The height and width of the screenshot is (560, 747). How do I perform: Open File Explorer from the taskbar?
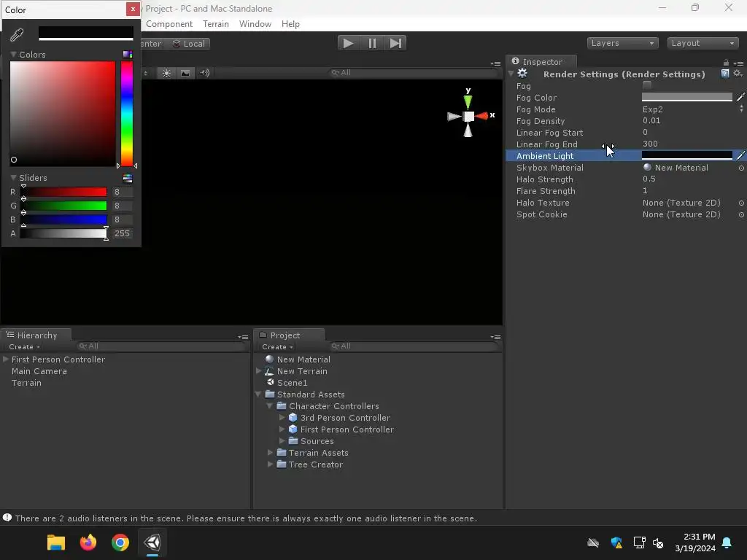coord(55,542)
